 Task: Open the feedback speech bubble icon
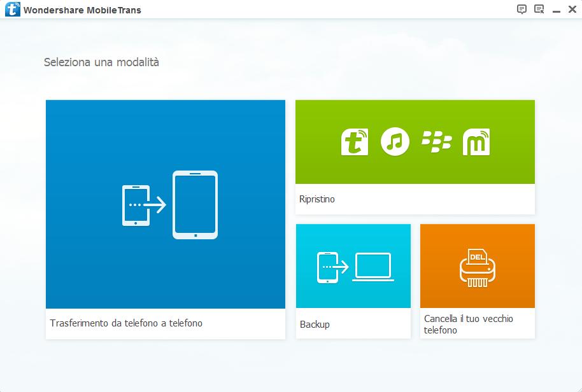tap(522, 10)
